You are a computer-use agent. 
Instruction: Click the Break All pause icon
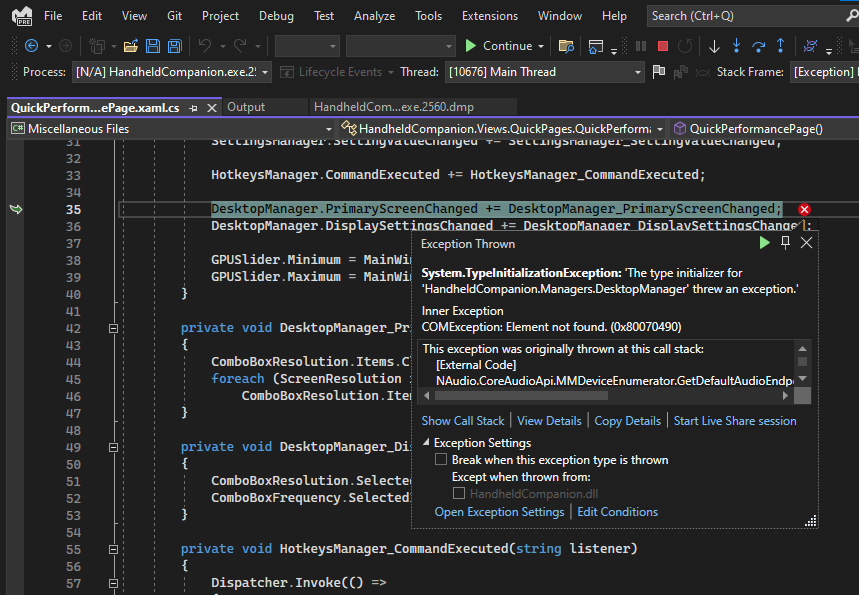tap(640, 46)
